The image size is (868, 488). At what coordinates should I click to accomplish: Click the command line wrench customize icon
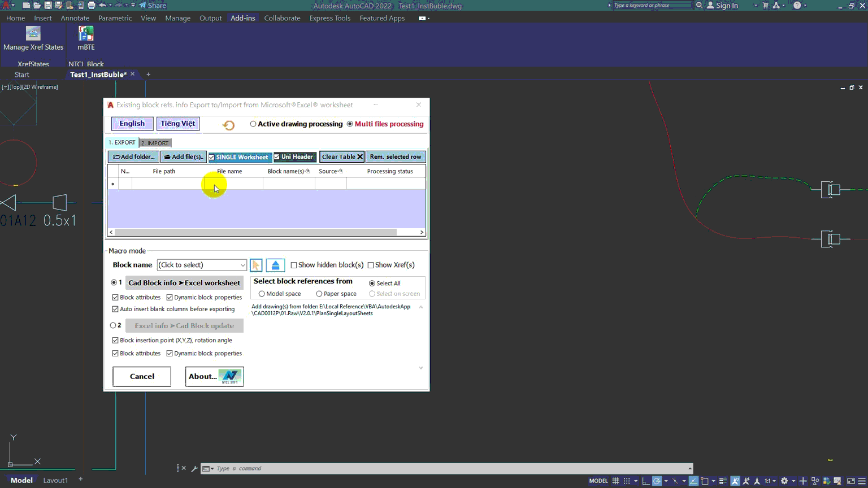click(194, 468)
